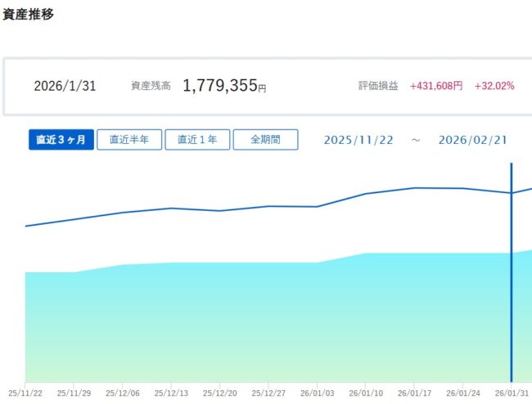The height and width of the screenshot is (404, 532).
Task: Click the +32.02% gain percentage
Action: [494, 86]
